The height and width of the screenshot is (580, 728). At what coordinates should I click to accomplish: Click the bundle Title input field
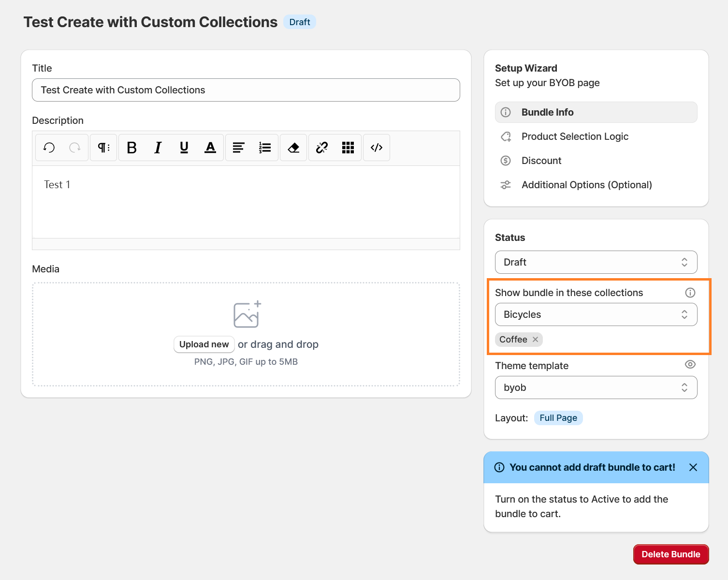246,90
